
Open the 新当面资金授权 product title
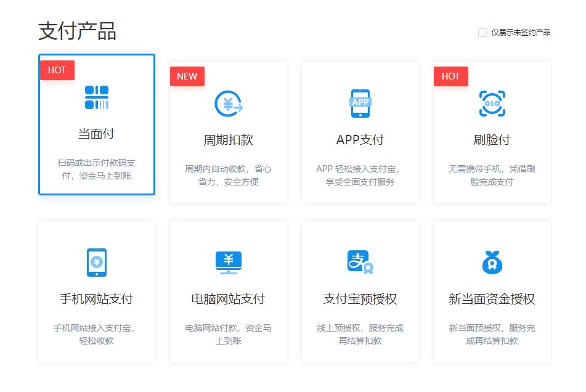point(492,299)
